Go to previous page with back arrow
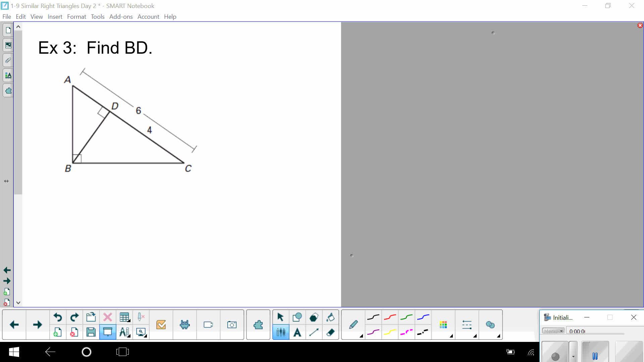The width and height of the screenshot is (644, 362). point(14,324)
